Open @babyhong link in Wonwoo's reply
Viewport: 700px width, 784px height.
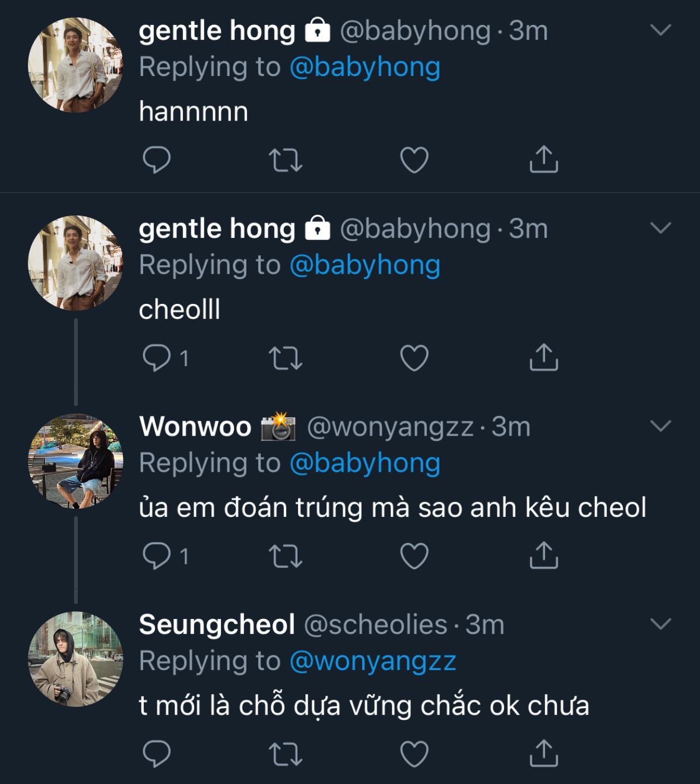pyautogui.click(x=365, y=463)
